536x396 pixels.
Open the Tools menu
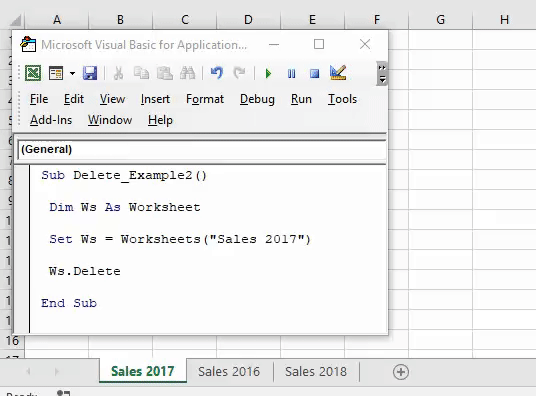342,99
